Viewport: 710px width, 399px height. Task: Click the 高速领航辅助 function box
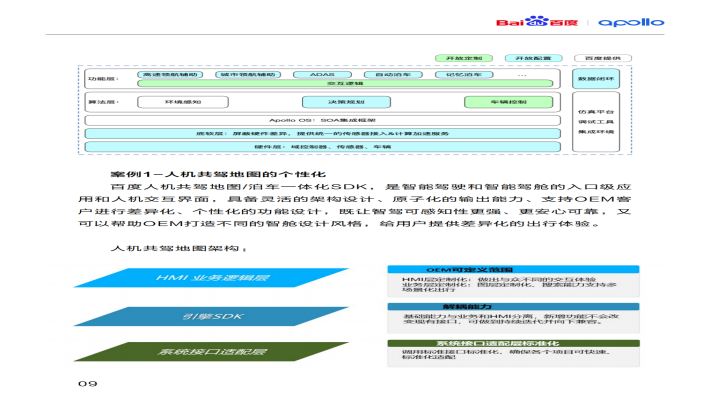coord(170,75)
